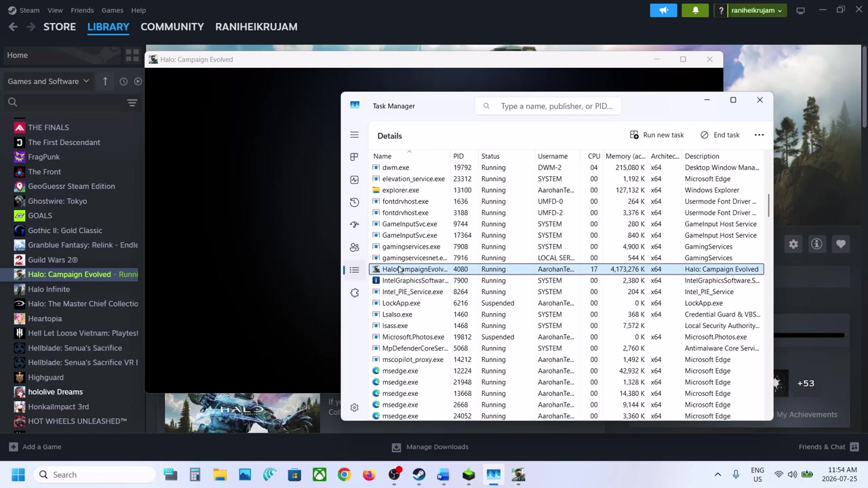Screen dimensions: 868x488
Task: Select Details page icon in Task Manager
Action: point(354,270)
